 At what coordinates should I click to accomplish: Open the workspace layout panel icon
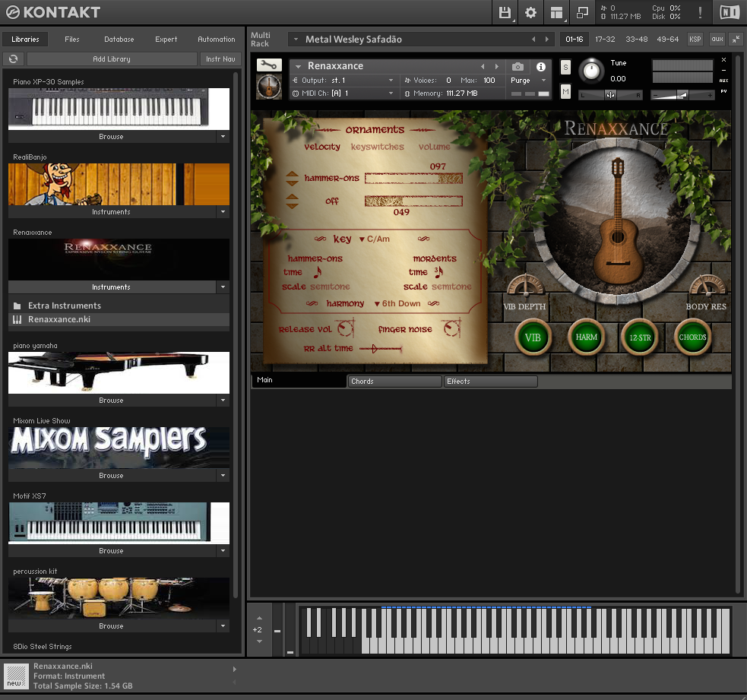[556, 12]
